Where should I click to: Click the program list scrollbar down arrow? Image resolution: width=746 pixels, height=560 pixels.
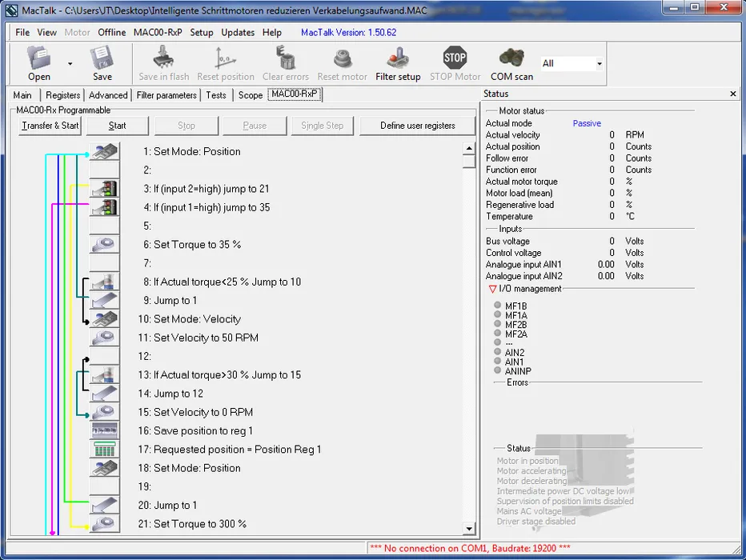pos(469,529)
